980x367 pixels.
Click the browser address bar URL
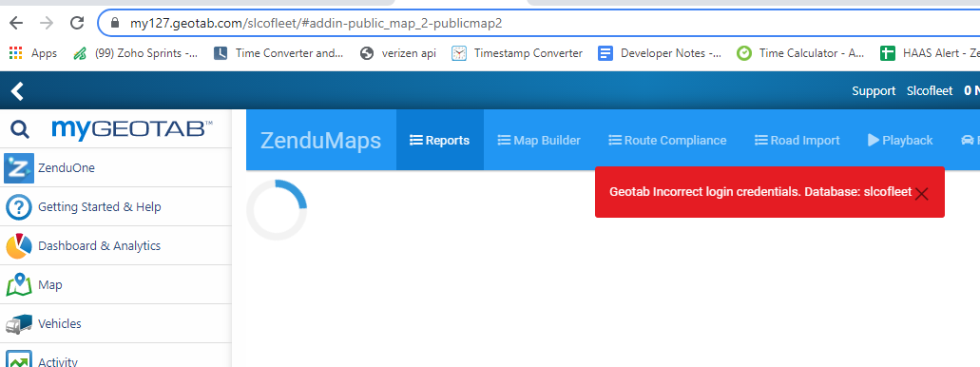[x=316, y=24]
